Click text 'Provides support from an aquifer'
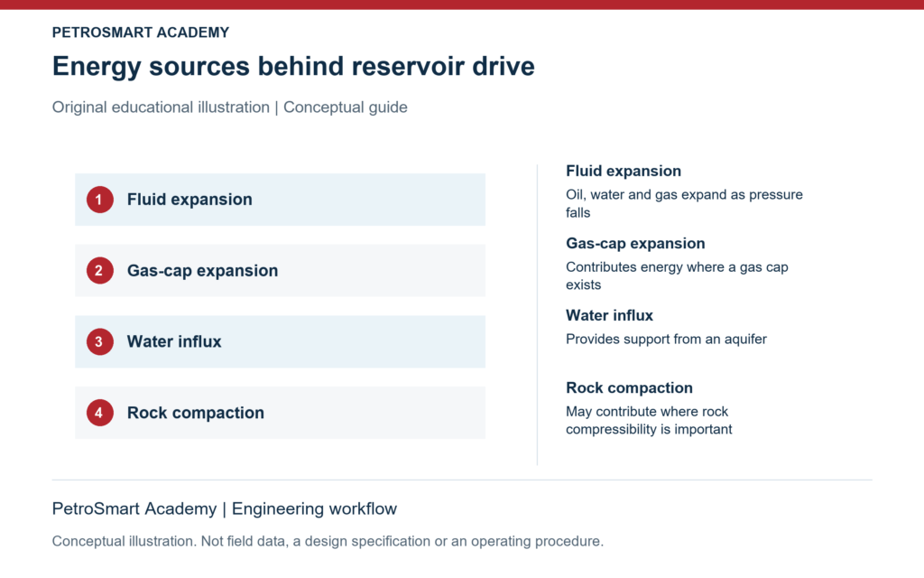Viewport: 924px width, 578px height. coord(666,340)
